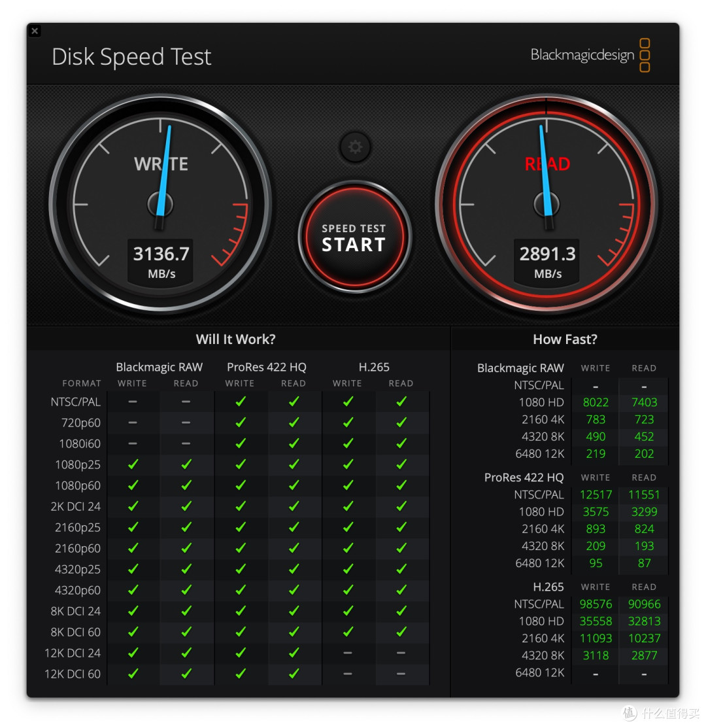The image size is (706, 728).
Task: Select the 2160p25 format row label
Action: [x=78, y=527]
